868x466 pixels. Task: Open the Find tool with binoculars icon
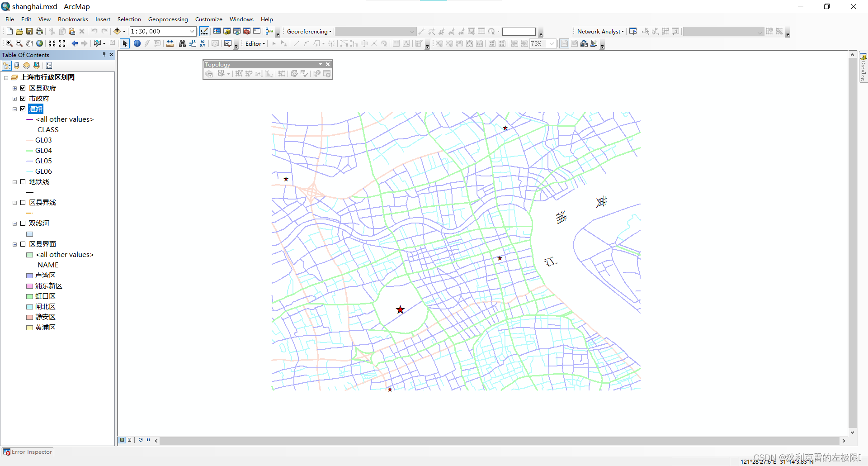click(182, 43)
